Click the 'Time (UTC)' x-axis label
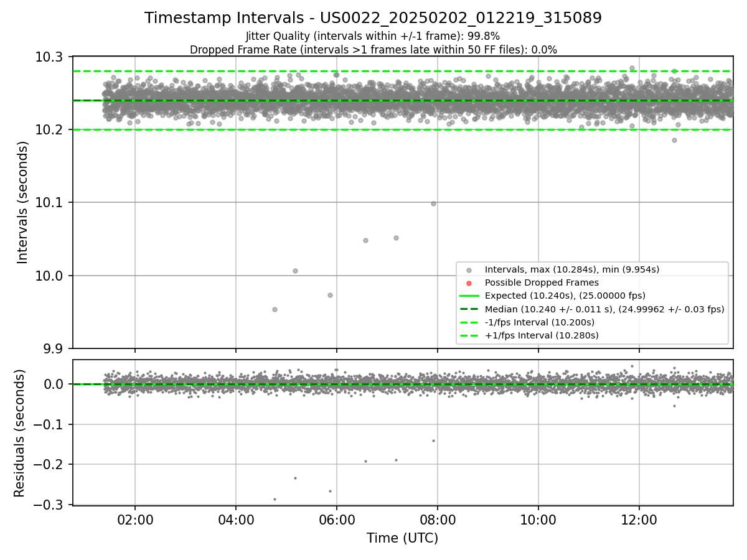This screenshot has height=560, width=747. coord(402,538)
